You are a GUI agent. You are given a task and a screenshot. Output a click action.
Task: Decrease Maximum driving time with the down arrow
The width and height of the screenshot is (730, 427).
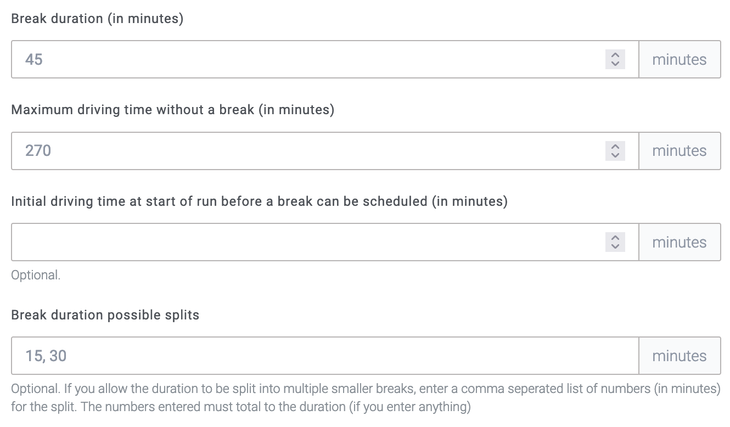[615, 156]
